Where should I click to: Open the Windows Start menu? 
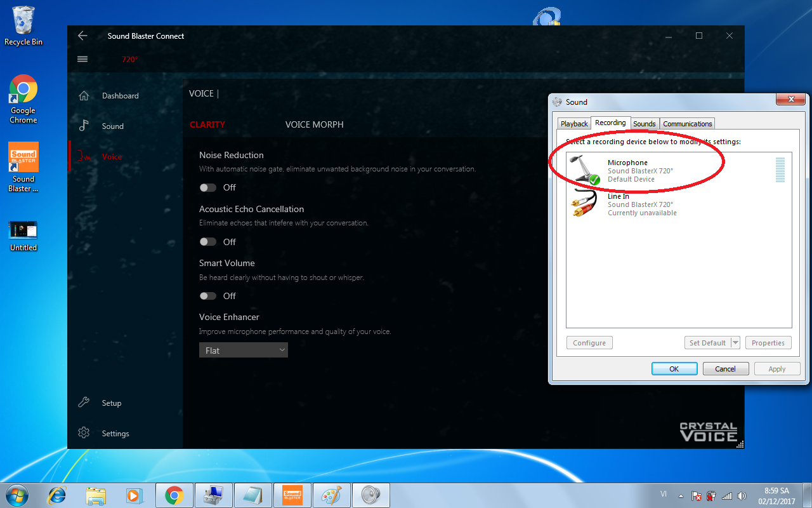[17, 495]
